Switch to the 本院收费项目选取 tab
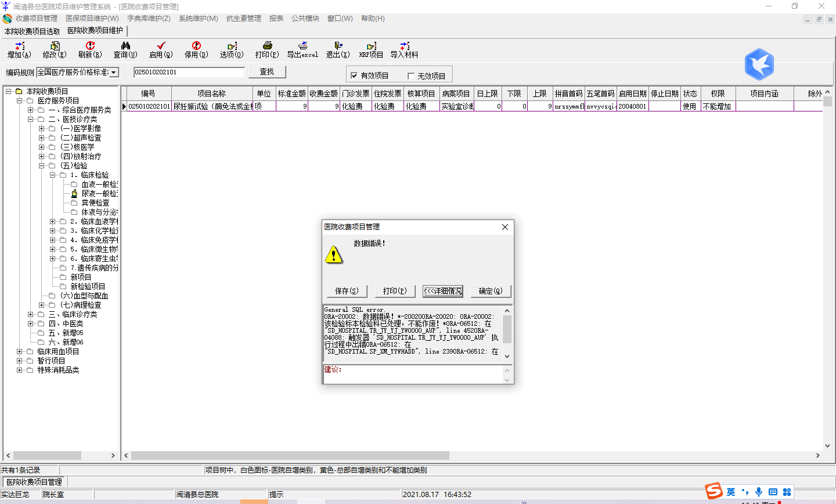836x504 pixels. coord(32,31)
